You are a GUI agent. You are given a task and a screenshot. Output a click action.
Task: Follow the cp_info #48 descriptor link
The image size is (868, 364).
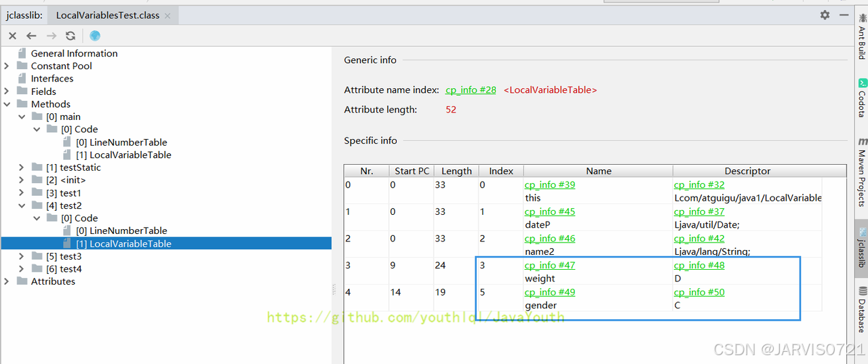point(699,265)
